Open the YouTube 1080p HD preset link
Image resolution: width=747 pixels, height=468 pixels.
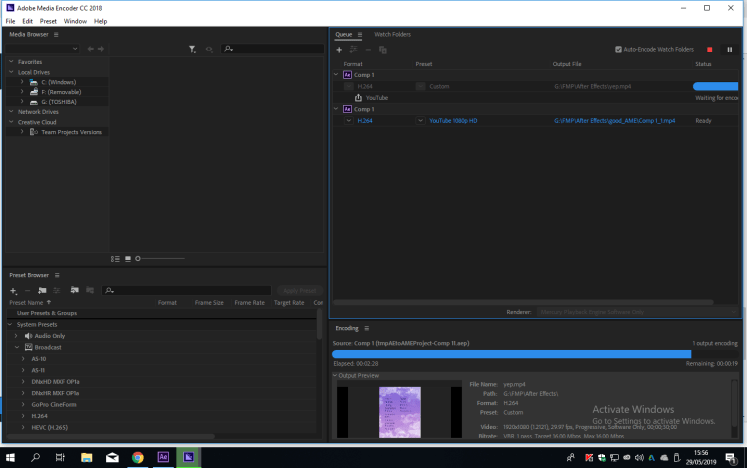point(453,121)
